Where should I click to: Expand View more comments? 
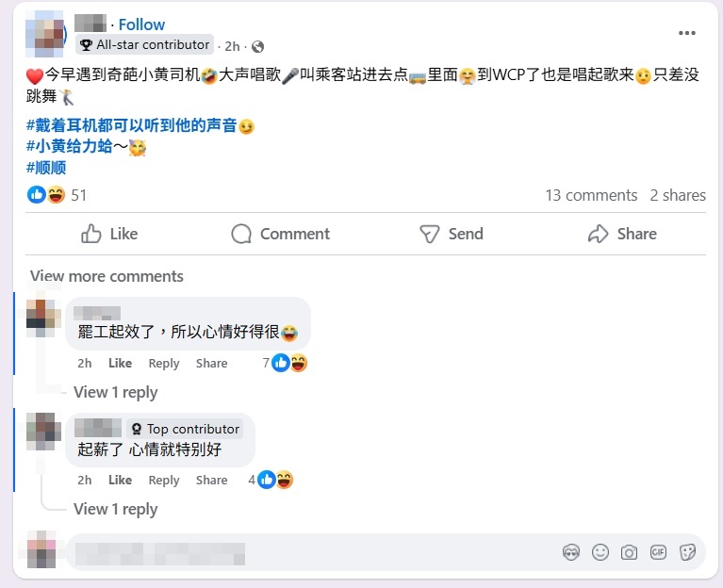click(x=107, y=276)
